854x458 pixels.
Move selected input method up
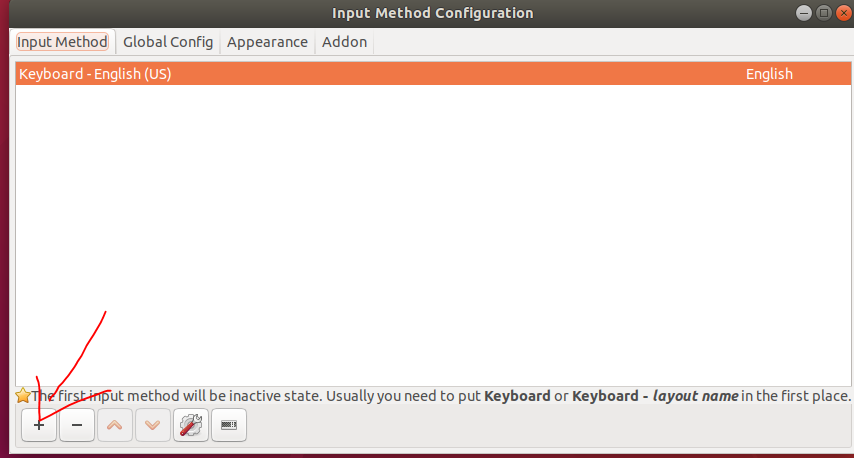coord(115,425)
